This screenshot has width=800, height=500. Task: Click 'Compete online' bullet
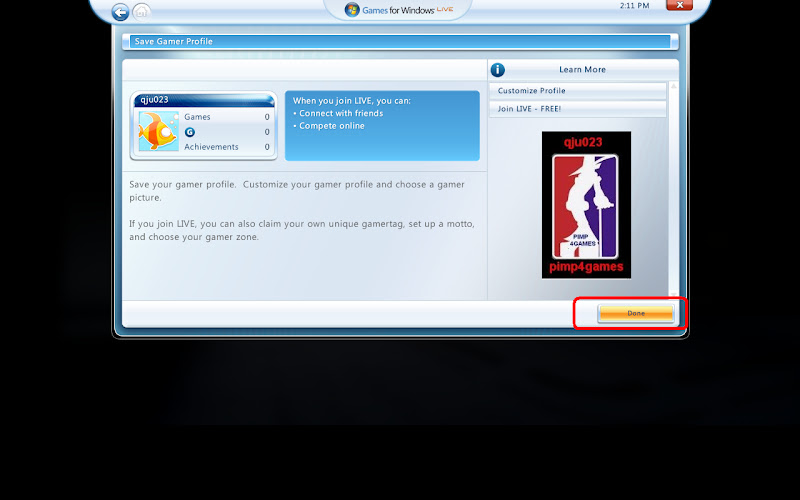click(x=329, y=126)
